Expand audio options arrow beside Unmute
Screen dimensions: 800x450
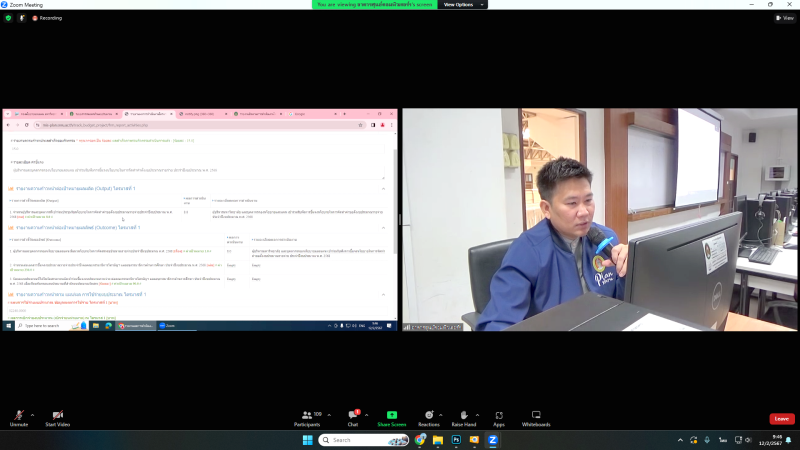pos(33,414)
